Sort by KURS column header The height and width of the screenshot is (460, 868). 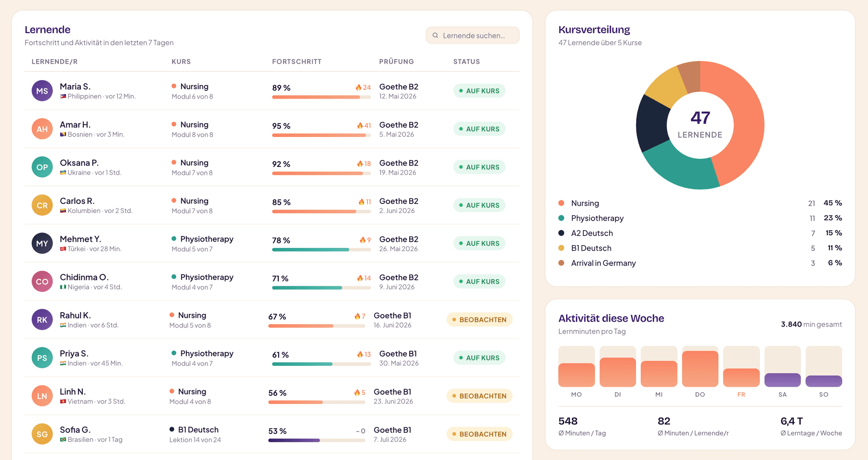click(x=181, y=62)
